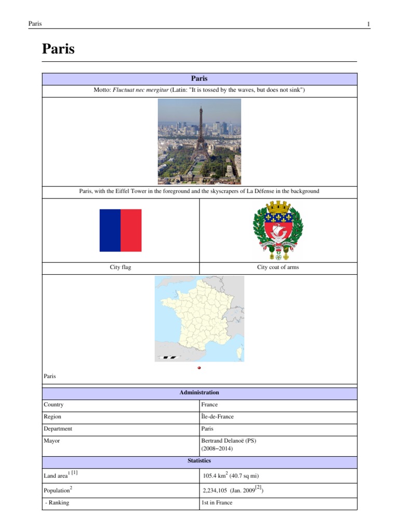
Task: Click the Mayor label cell
Action: coord(121,446)
